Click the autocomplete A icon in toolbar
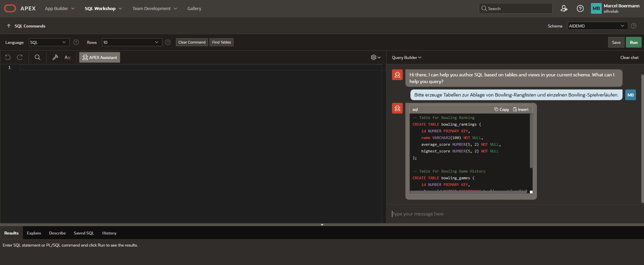The image size is (644, 265). click(67, 57)
